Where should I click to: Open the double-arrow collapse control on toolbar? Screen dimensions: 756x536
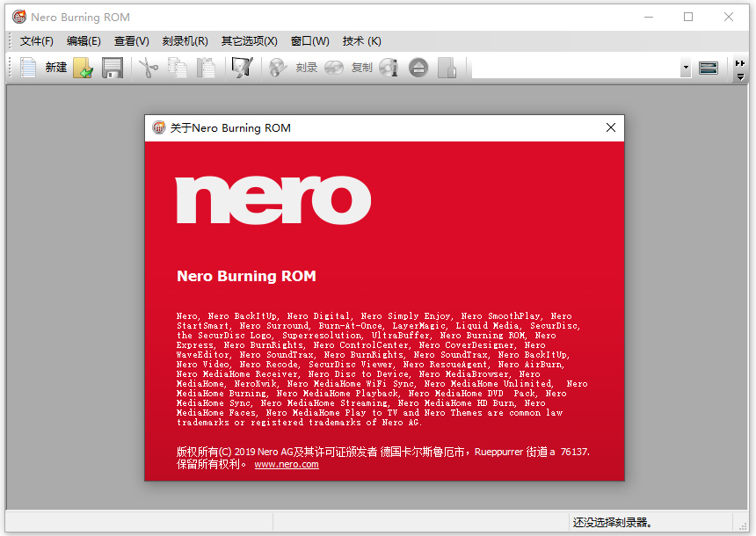coord(740,63)
